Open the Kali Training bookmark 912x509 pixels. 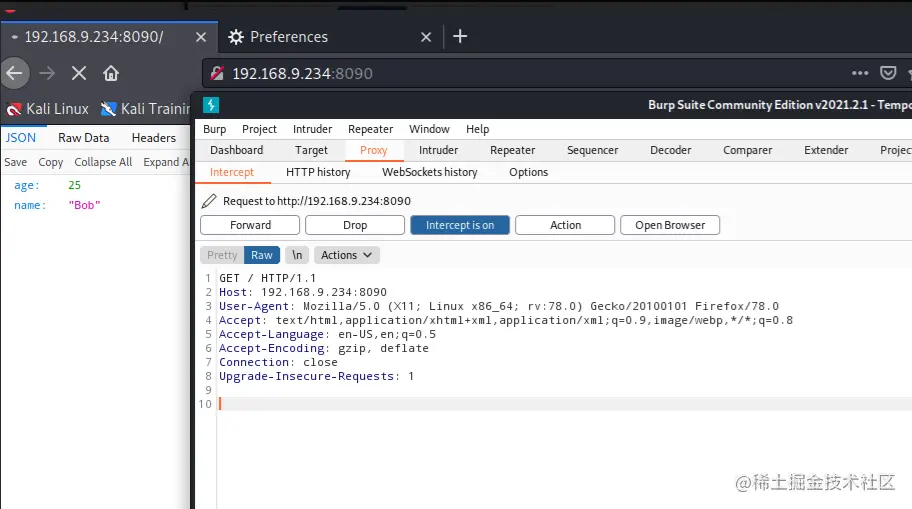145,109
